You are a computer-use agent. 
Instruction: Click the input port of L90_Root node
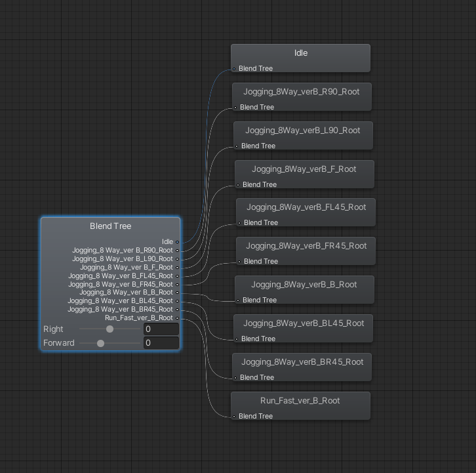pos(237,146)
